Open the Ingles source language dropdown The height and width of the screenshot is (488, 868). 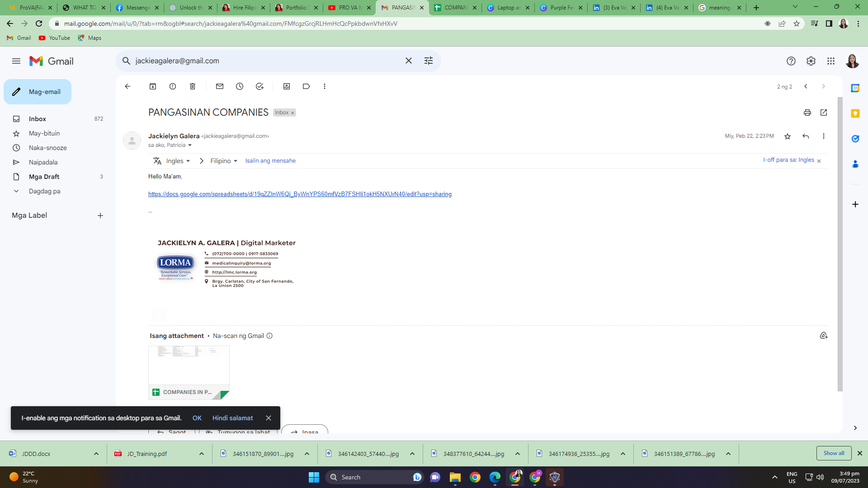click(x=178, y=161)
